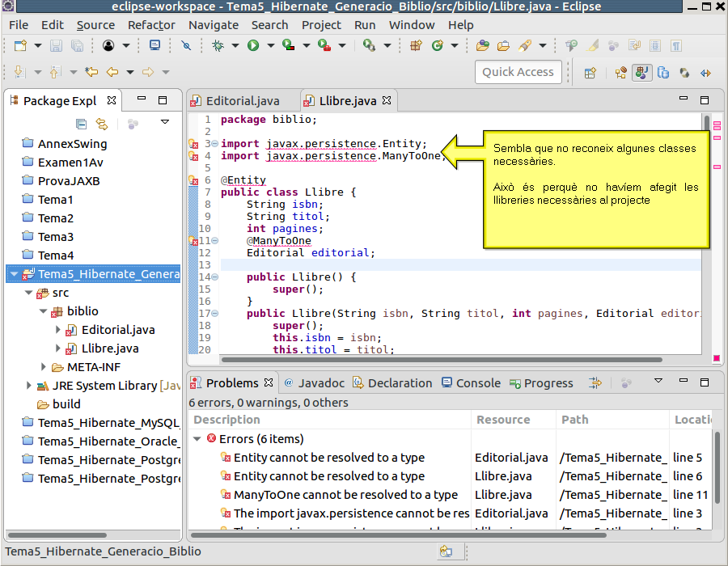Click the Open Perspective icon

pyautogui.click(x=590, y=73)
